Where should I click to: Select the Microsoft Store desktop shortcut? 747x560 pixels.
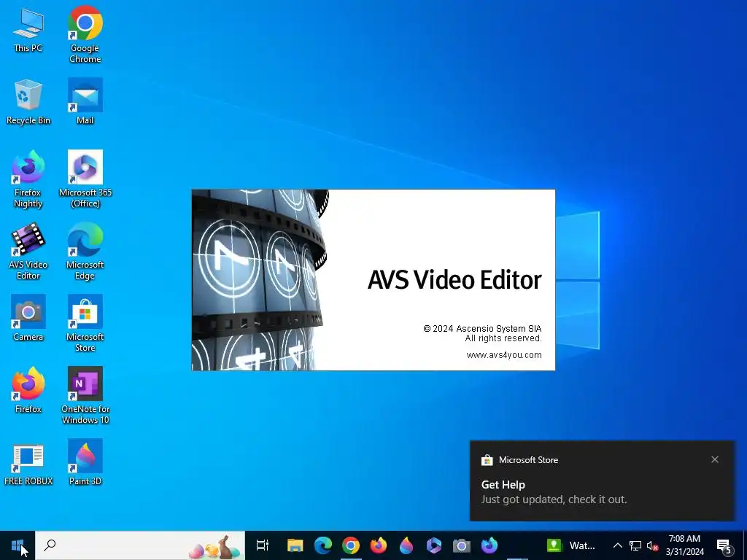pyautogui.click(x=85, y=324)
